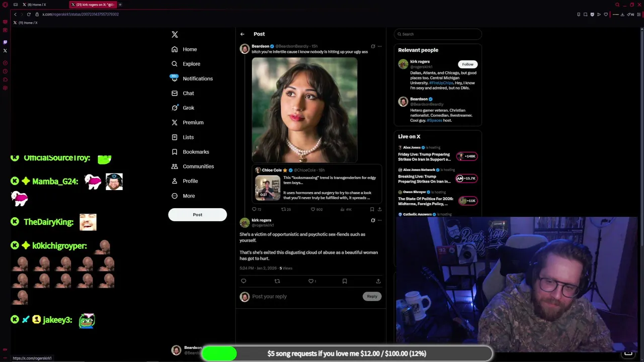Click the snapshot icon in browser toolbar

pyautogui.click(x=585, y=15)
